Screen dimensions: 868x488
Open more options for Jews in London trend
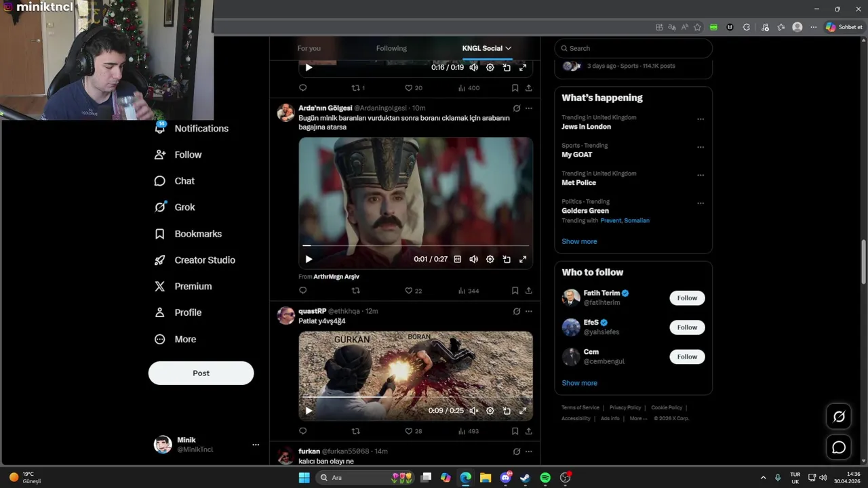pos(701,119)
